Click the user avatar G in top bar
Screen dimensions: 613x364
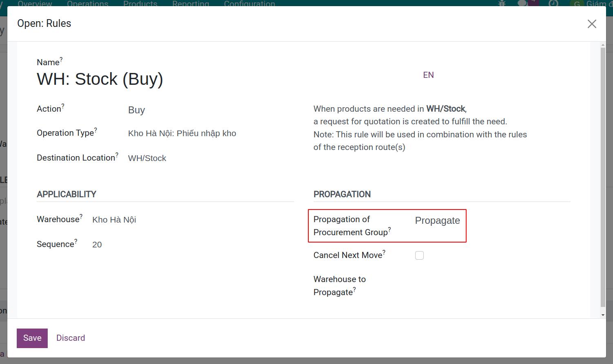tap(577, 3)
